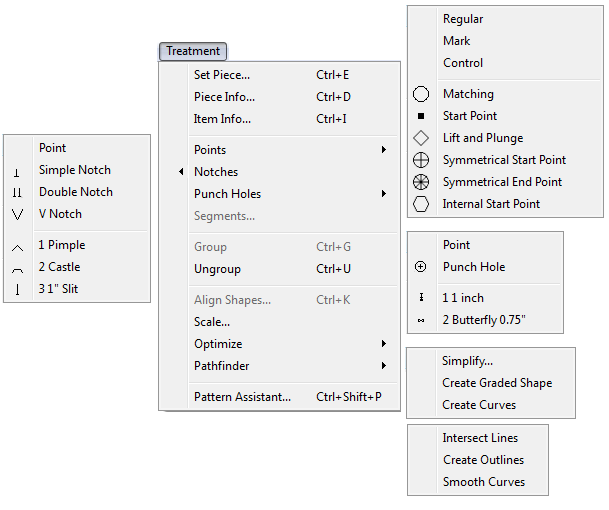Select Create Graded Shape option
Viewport: 609px width, 510px height.
[x=497, y=383]
